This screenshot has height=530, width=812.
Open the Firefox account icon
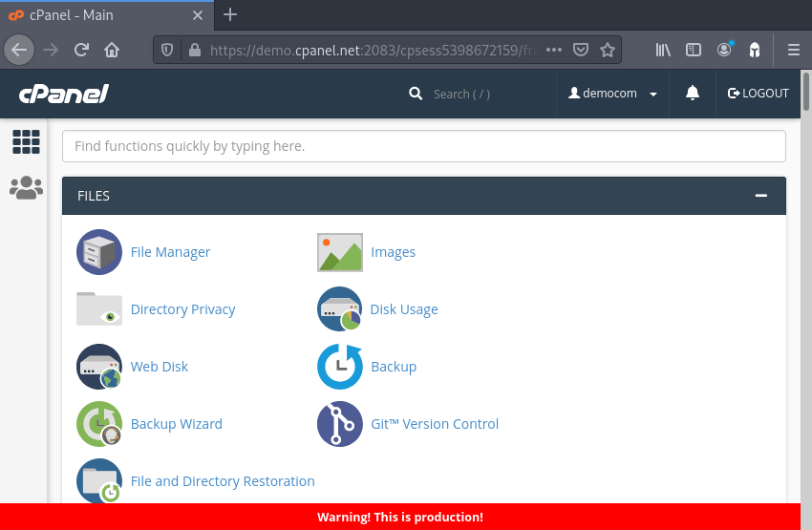(724, 49)
